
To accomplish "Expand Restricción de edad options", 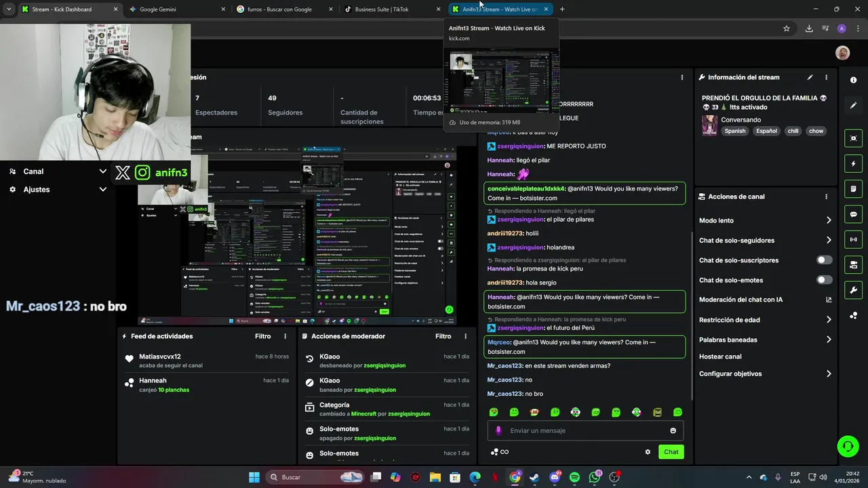I will click(829, 320).
